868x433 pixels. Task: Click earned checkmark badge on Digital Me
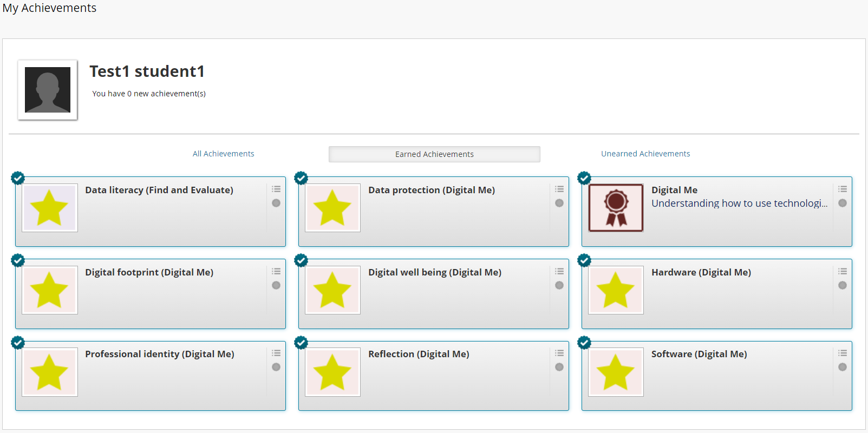click(584, 178)
